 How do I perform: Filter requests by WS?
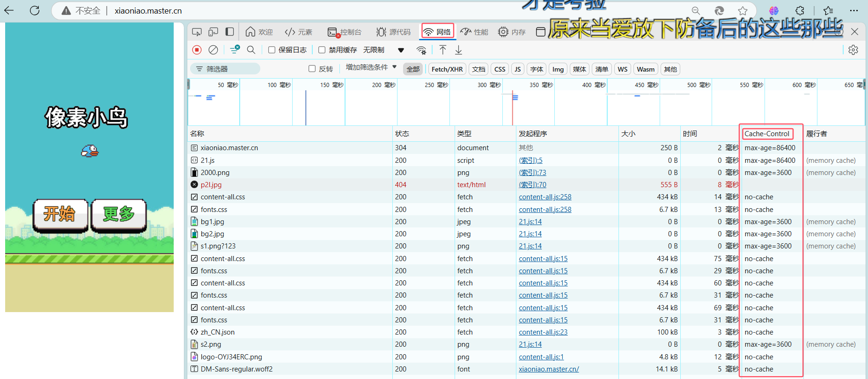(623, 69)
